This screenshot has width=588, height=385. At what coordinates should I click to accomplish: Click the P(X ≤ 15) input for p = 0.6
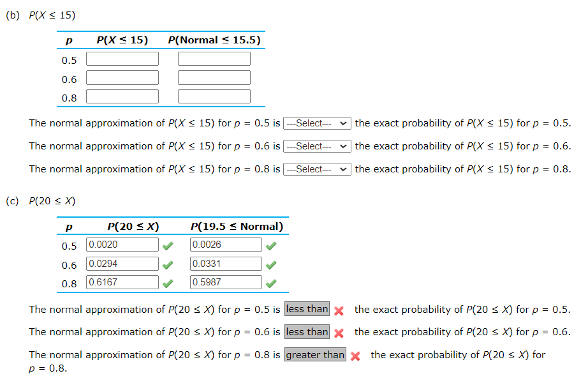click(122, 77)
